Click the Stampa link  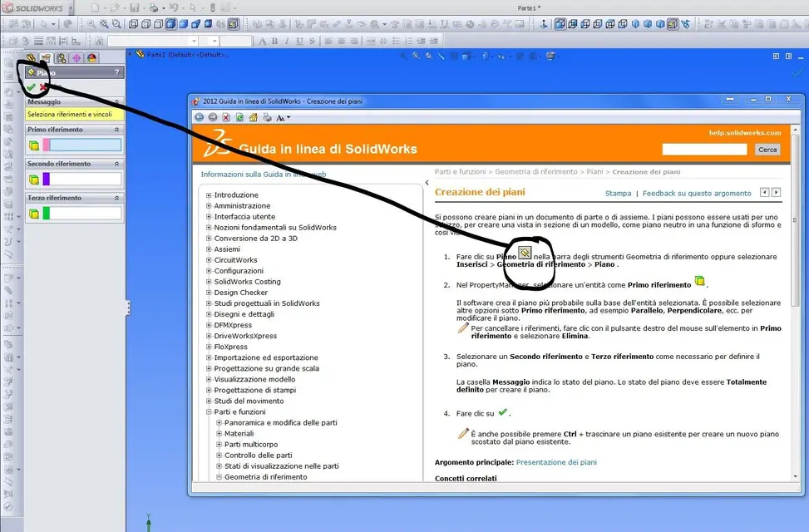[618, 194]
